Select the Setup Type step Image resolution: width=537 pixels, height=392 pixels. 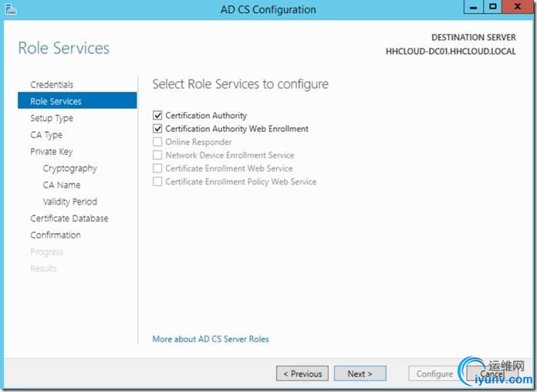(x=52, y=118)
